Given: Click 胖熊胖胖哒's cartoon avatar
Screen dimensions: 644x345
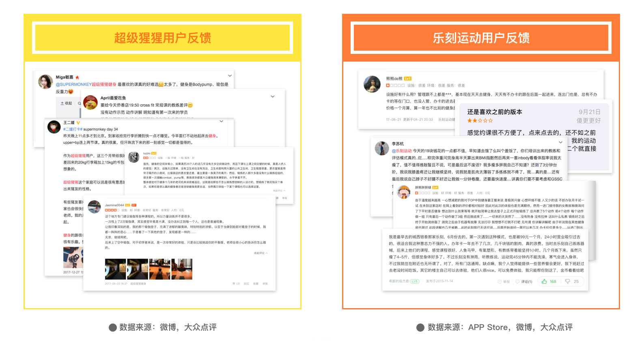Looking at the screenshot, I should pyautogui.click(x=404, y=192).
